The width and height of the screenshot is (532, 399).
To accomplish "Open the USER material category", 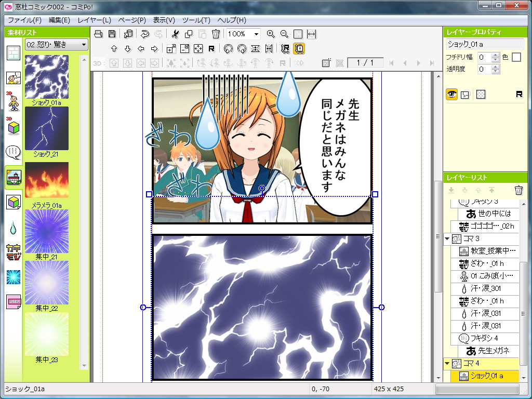I will coord(14,302).
